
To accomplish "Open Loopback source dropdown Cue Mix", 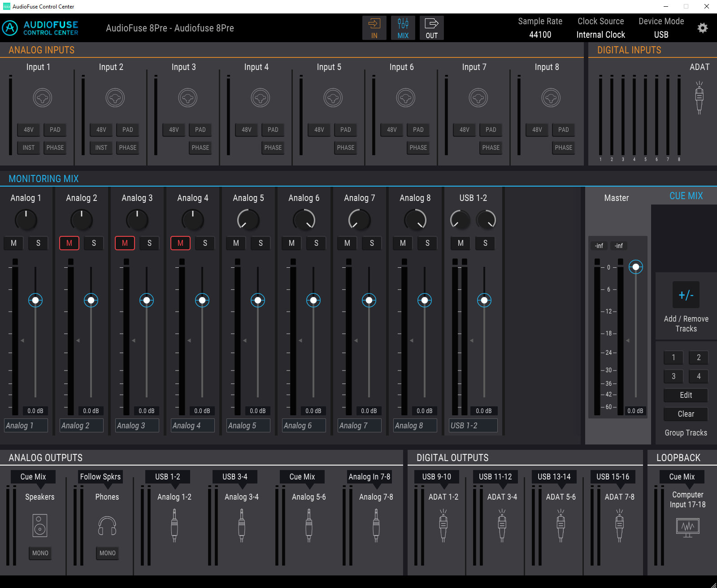I will pos(682,477).
